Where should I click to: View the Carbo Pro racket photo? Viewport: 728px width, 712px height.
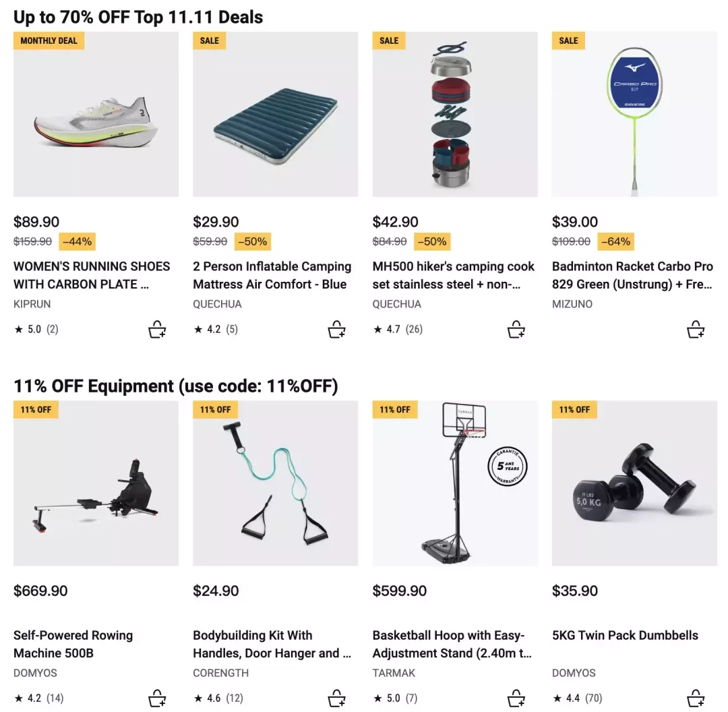634,114
